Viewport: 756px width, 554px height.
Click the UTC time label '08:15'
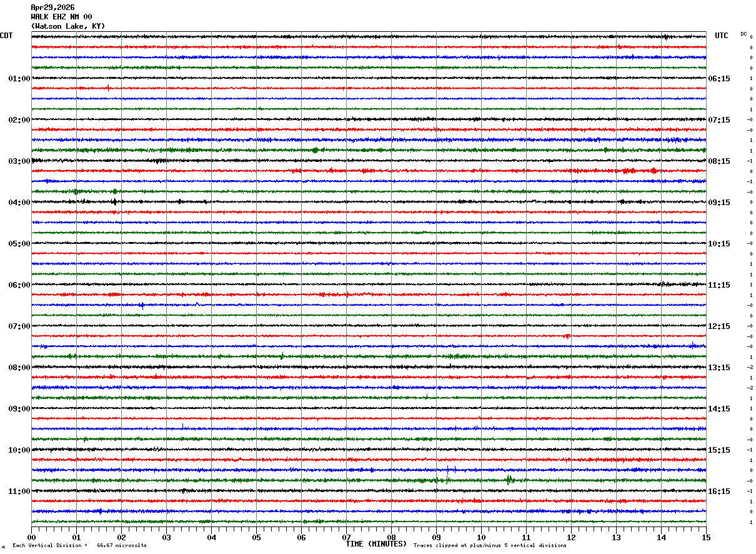pyautogui.click(x=719, y=161)
